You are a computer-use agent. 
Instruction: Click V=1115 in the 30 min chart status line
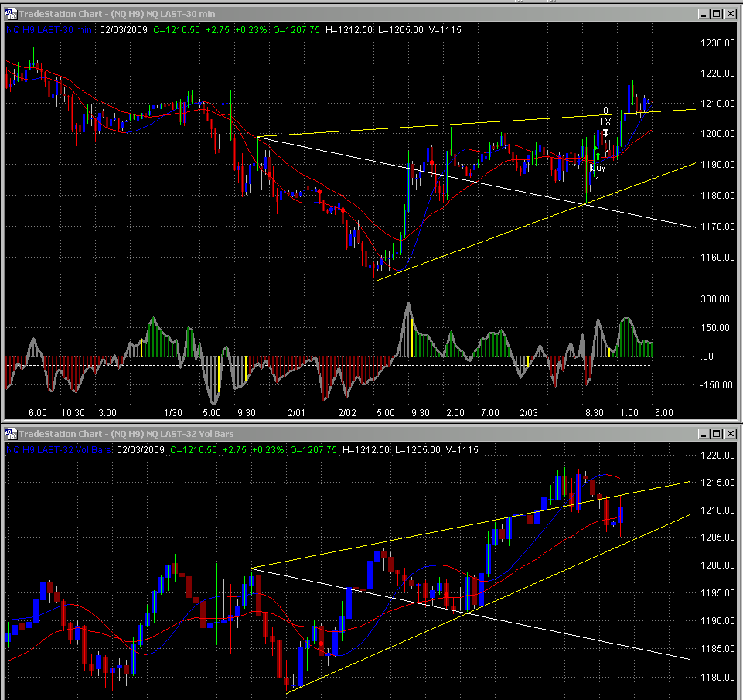[445, 30]
